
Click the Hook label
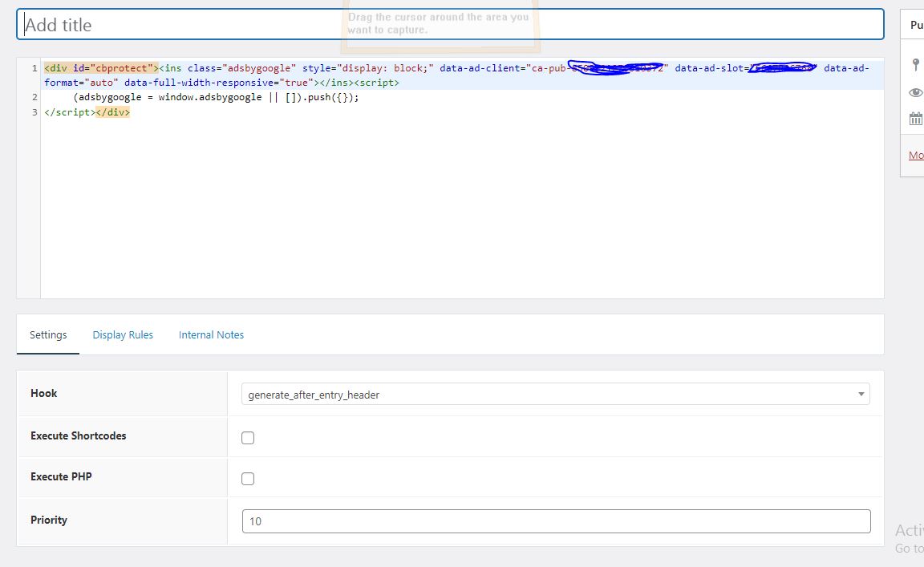pos(43,393)
